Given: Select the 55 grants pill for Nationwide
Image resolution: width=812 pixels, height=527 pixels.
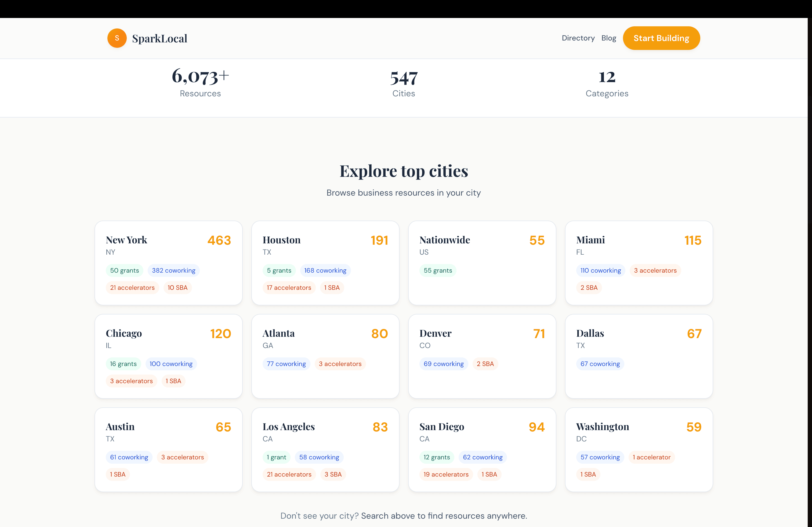Looking at the screenshot, I should (x=438, y=270).
